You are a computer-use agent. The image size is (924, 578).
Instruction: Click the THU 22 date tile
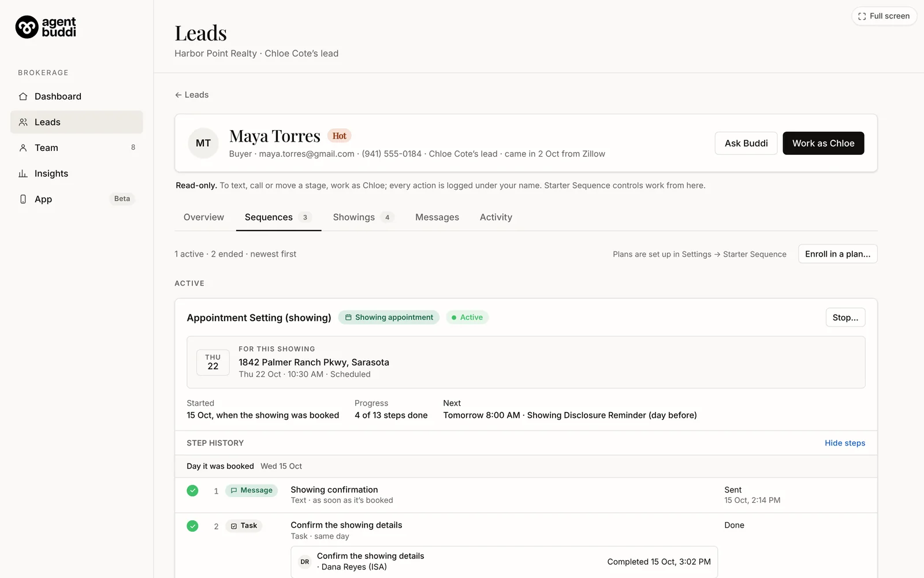pyautogui.click(x=213, y=362)
